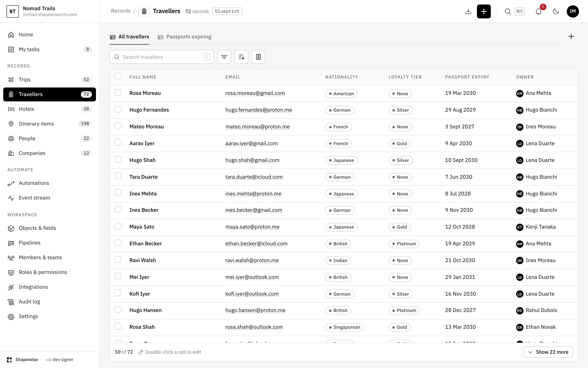The image size is (588, 368).
Task: Click the black plus new record button
Action: point(483,11)
